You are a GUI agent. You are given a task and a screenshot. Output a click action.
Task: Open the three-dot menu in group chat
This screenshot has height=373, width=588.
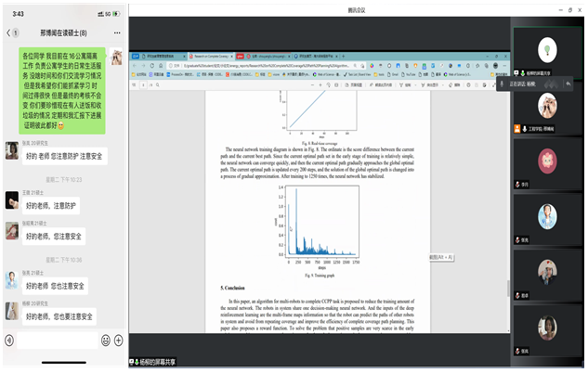click(x=118, y=32)
